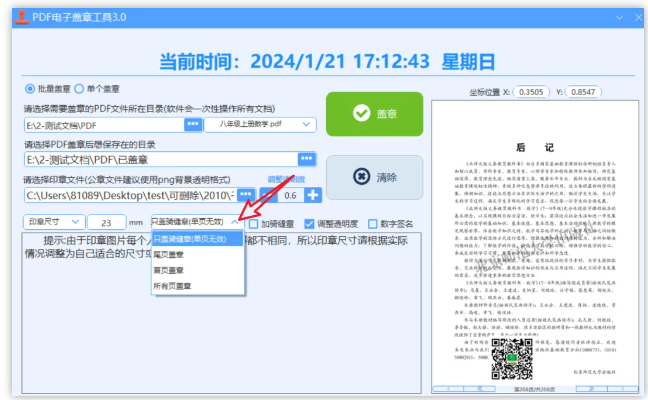This screenshot has height=400, width=648.
Task: Enable the 加骑缝章 checkbox
Action: 253,224
